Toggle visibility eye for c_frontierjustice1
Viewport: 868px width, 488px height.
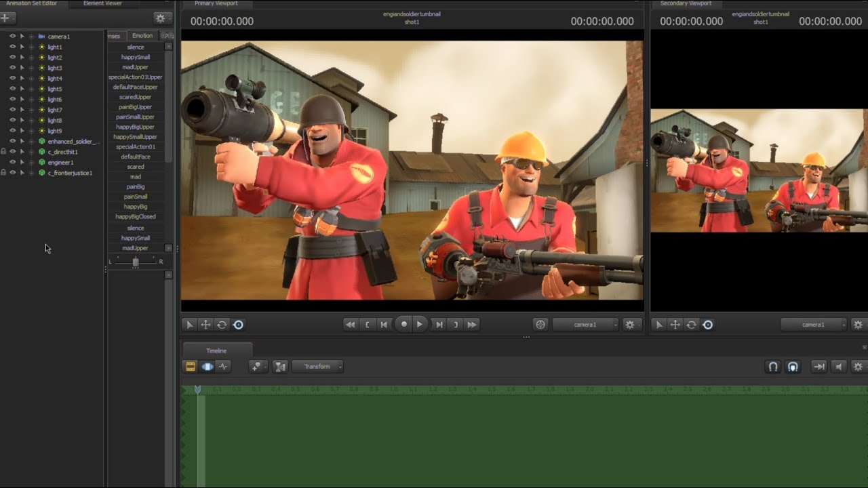[x=12, y=173]
